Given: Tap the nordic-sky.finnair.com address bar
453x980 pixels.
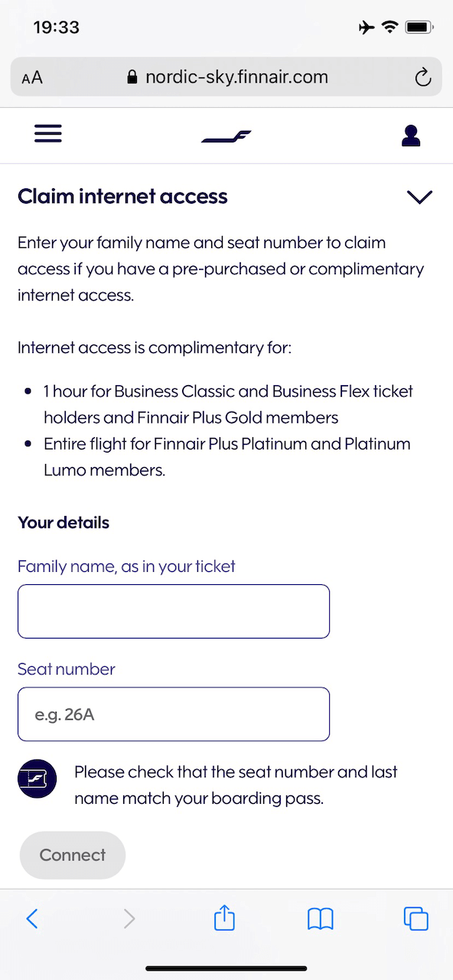Looking at the screenshot, I should click(226, 77).
